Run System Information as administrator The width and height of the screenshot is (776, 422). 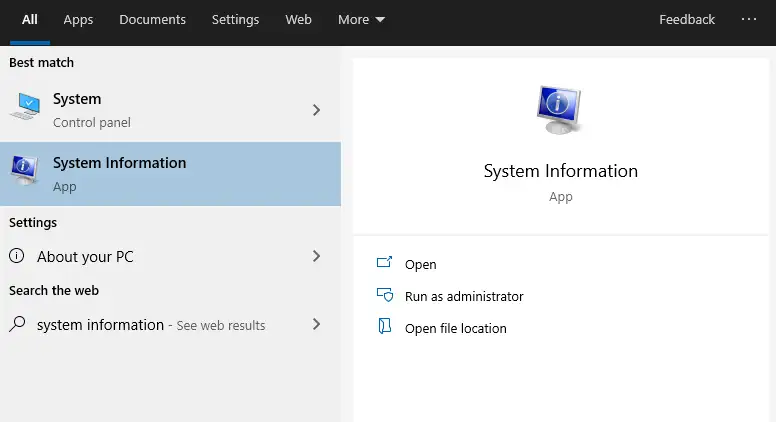pyautogui.click(x=464, y=296)
